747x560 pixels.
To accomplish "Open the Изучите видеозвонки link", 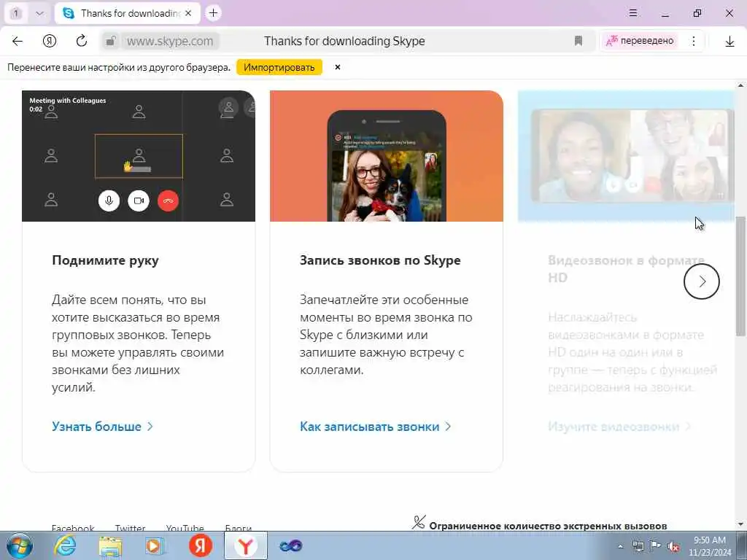I will (619, 426).
